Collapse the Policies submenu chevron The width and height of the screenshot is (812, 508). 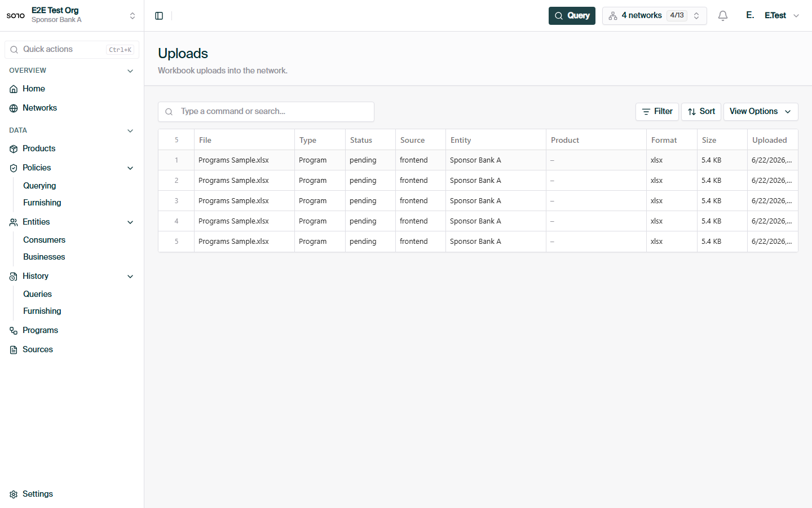point(130,168)
